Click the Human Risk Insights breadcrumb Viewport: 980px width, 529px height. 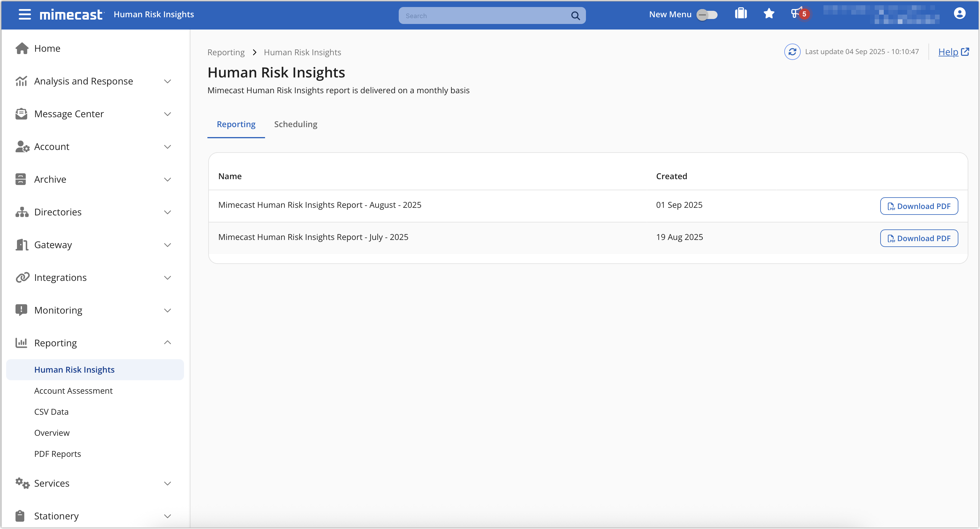pyautogui.click(x=302, y=52)
